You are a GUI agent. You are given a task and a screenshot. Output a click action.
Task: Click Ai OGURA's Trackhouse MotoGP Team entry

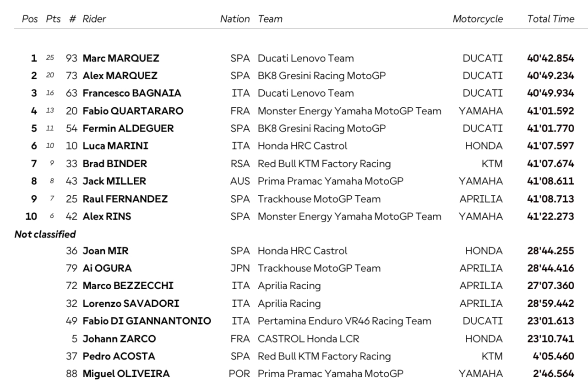click(x=319, y=268)
